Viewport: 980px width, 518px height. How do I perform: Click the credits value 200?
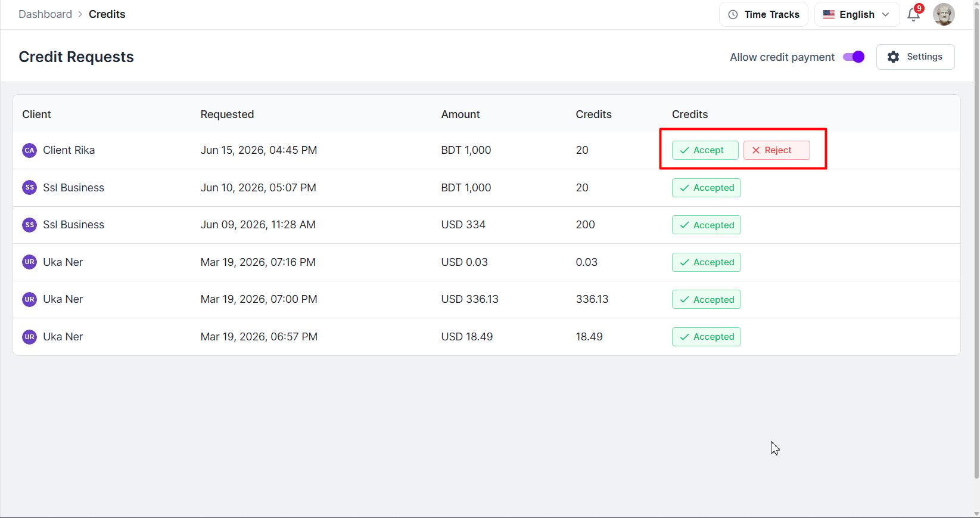point(585,225)
